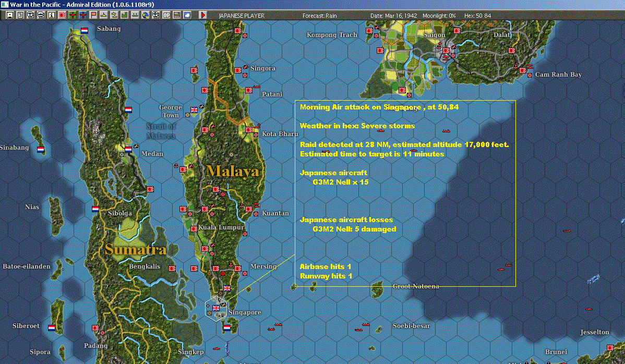Click the orange flag toolbar icon

point(93,15)
